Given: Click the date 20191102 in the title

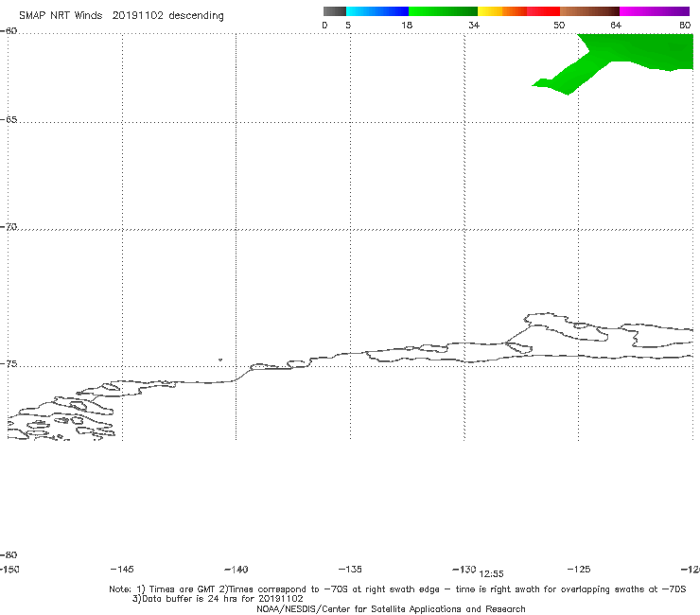Looking at the screenshot, I should [x=137, y=16].
